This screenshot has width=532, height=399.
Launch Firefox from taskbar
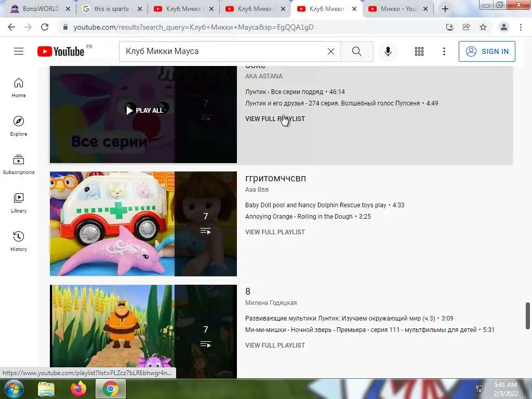78,389
